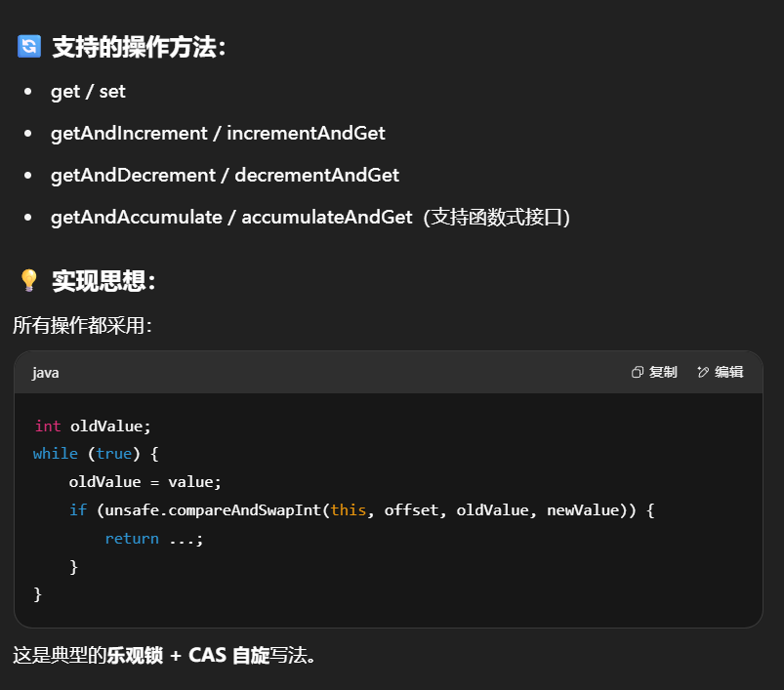Click the oldValue = value assignment line
The height and width of the screenshot is (690, 784).
click(x=145, y=482)
